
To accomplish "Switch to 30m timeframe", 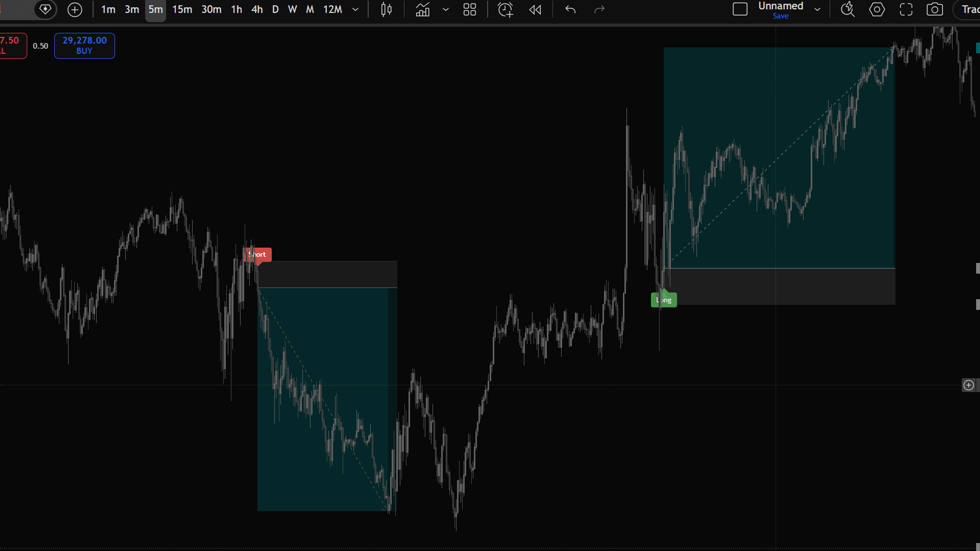I will 211,10.
